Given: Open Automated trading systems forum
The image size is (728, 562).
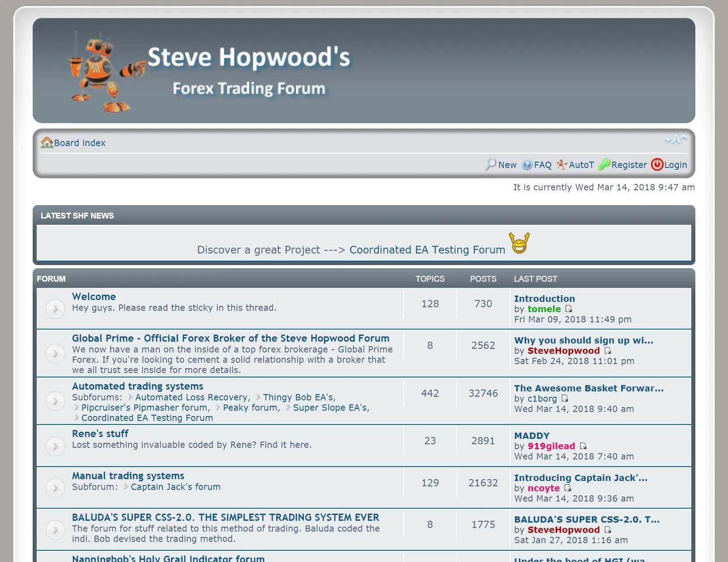Looking at the screenshot, I should pyautogui.click(x=138, y=386).
